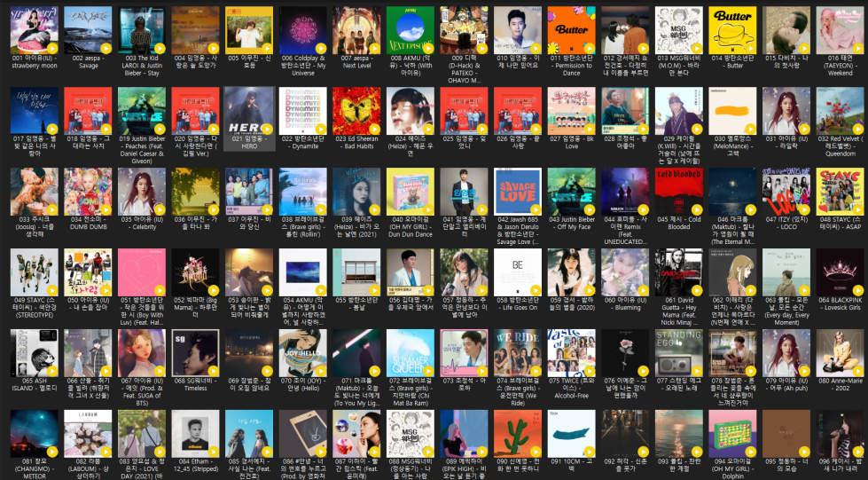Select the highlighted 021 HERO file icon
The image size is (868, 480).
click(249, 111)
